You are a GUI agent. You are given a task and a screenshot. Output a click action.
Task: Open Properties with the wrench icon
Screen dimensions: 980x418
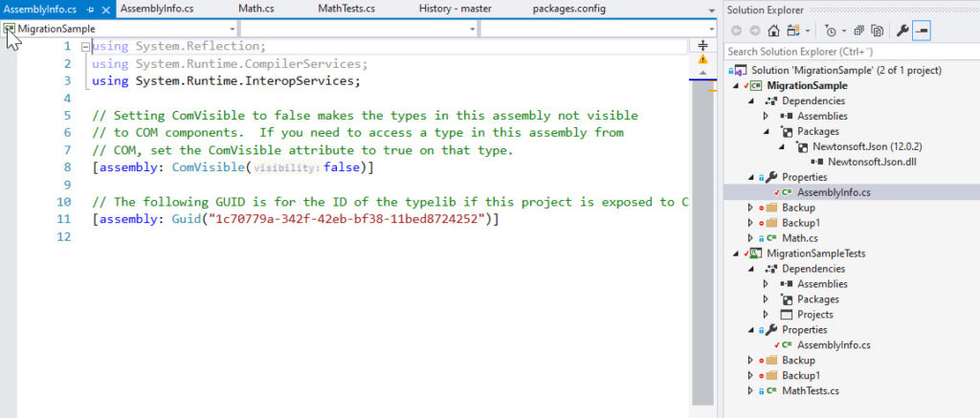(x=902, y=31)
